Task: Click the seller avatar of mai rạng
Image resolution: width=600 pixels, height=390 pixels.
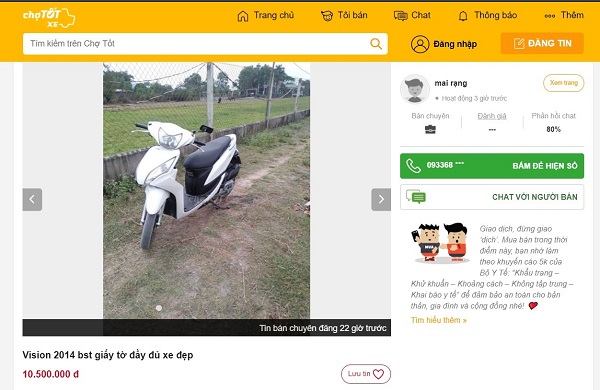Action: tap(415, 89)
